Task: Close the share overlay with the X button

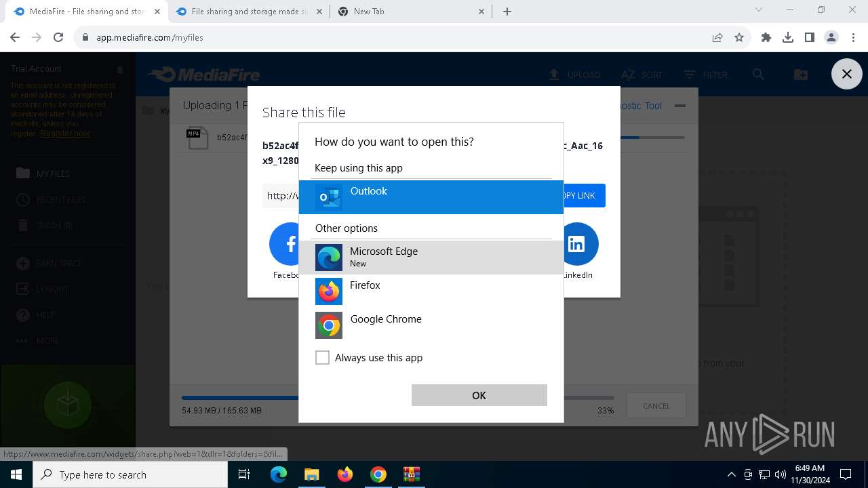Action: 846,74
